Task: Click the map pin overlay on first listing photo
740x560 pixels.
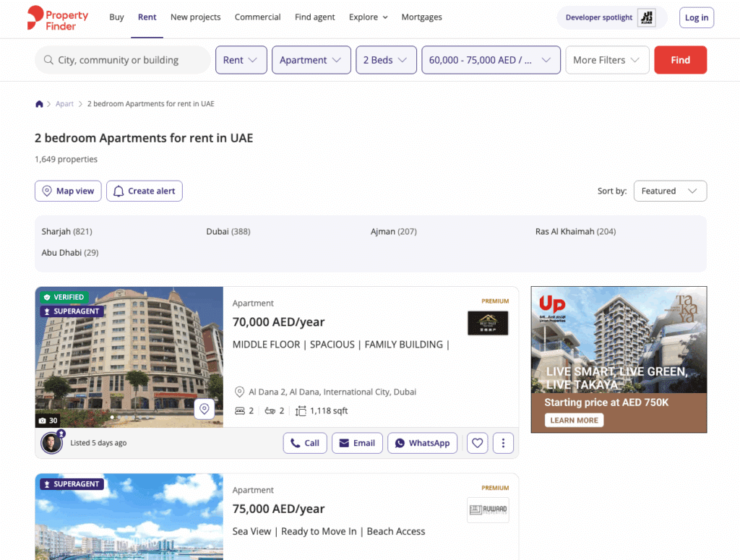Action: [205, 408]
